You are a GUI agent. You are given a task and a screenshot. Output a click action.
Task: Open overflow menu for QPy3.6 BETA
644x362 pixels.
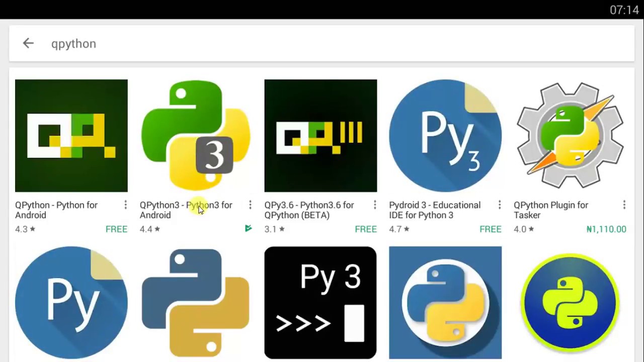[x=375, y=205]
